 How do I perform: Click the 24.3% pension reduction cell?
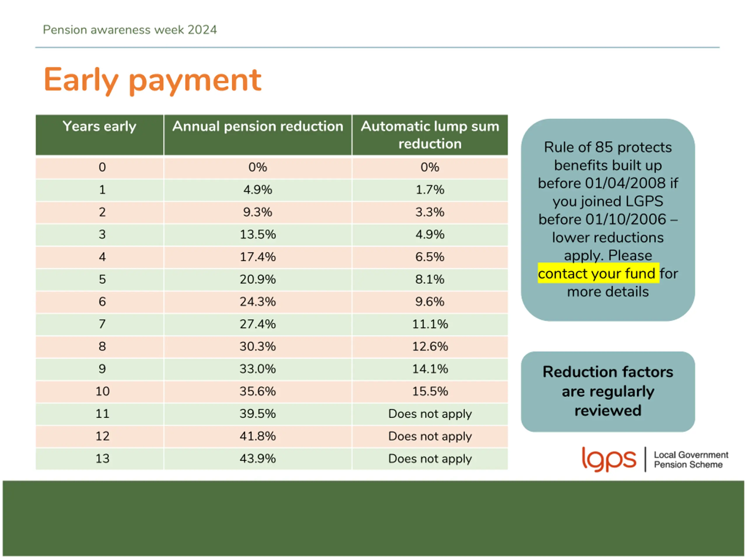[x=258, y=302]
